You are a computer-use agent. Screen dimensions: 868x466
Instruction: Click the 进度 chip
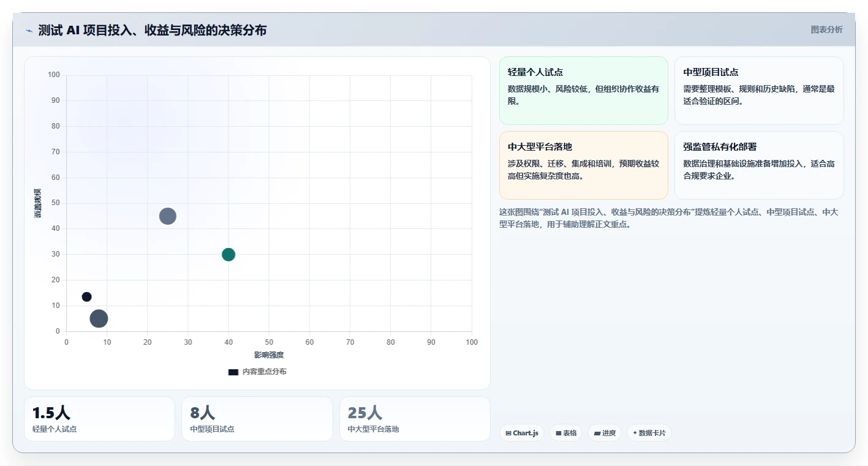[605, 433]
